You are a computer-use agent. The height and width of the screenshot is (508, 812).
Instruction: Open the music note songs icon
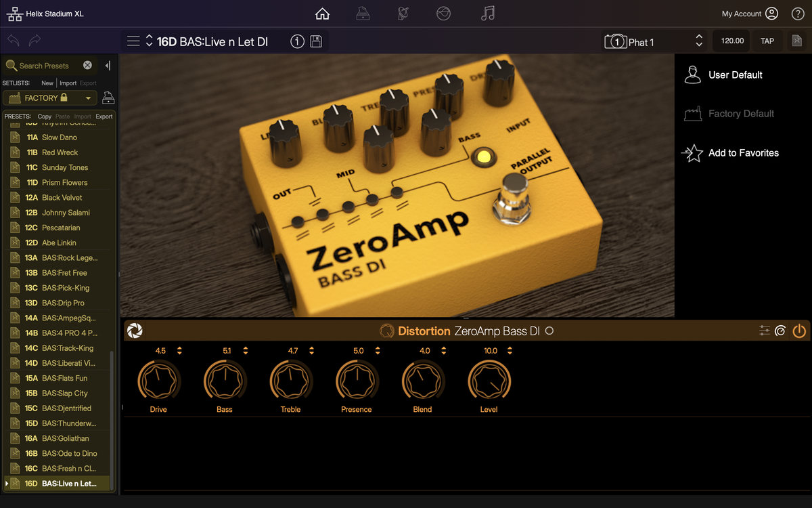point(487,14)
